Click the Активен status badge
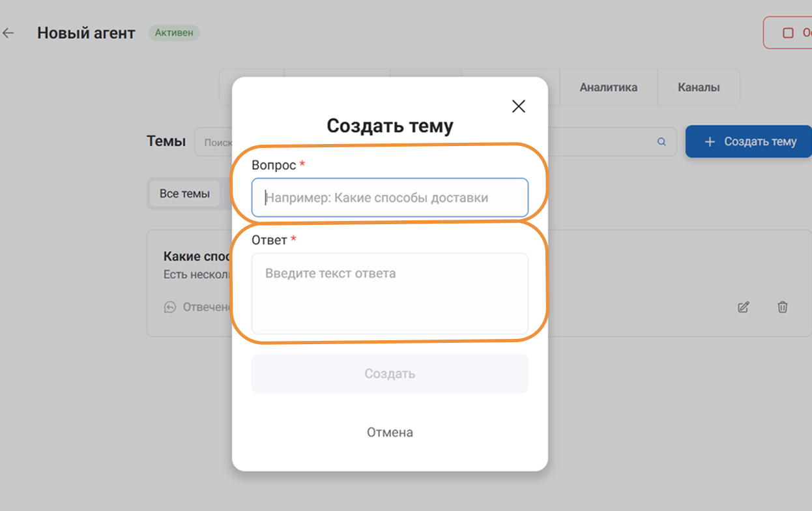 tap(174, 33)
